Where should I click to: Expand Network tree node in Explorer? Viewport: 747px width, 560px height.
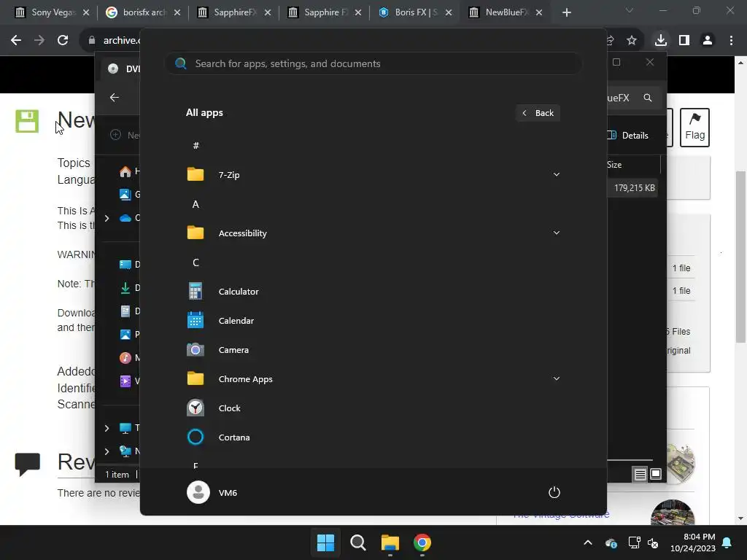(107, 451)
